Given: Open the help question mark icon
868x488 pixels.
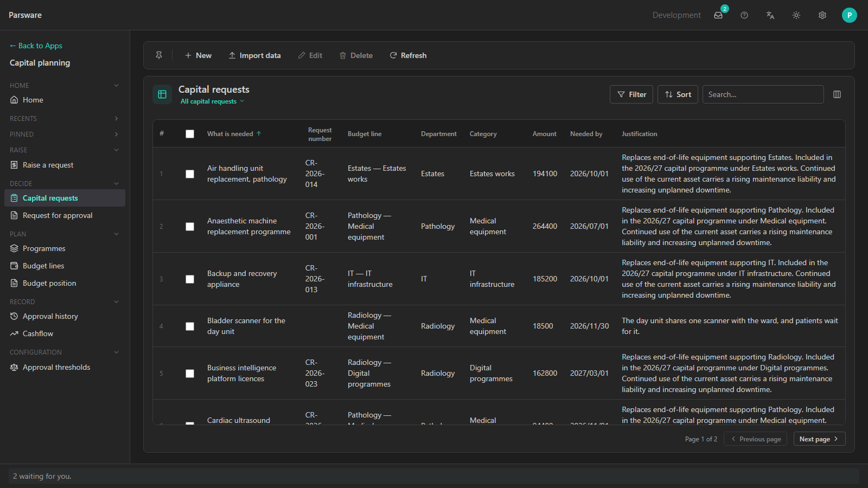Looking at the screenshot, I should point(744,15).
